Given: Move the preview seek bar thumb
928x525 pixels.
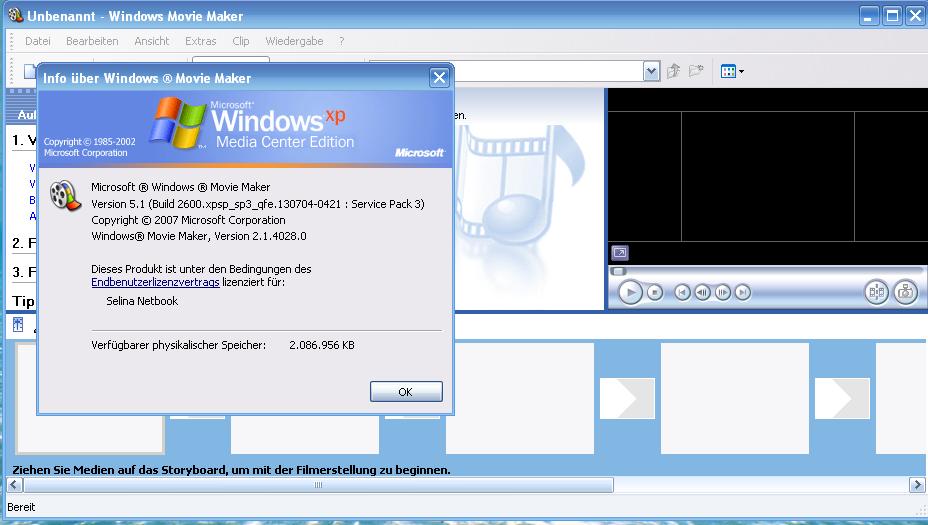Looking at the screenshot, I should [619, 271].
